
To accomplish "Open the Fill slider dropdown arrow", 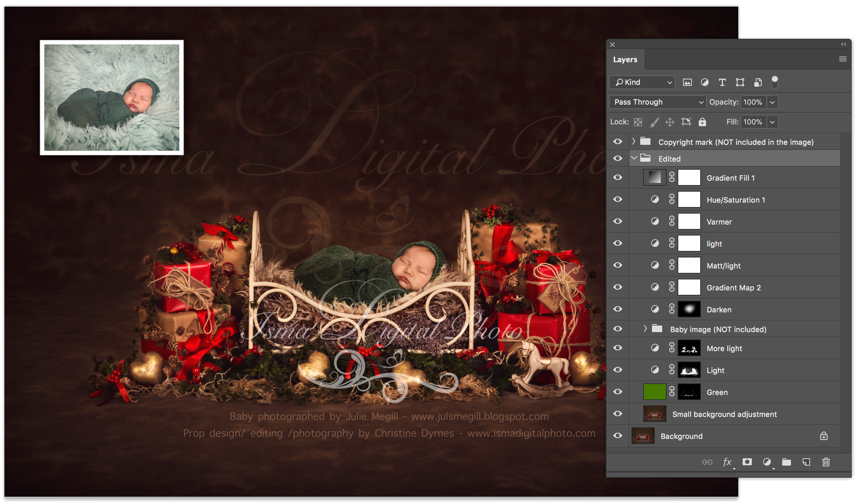I will pyautogui.click(x=772, y=122).
